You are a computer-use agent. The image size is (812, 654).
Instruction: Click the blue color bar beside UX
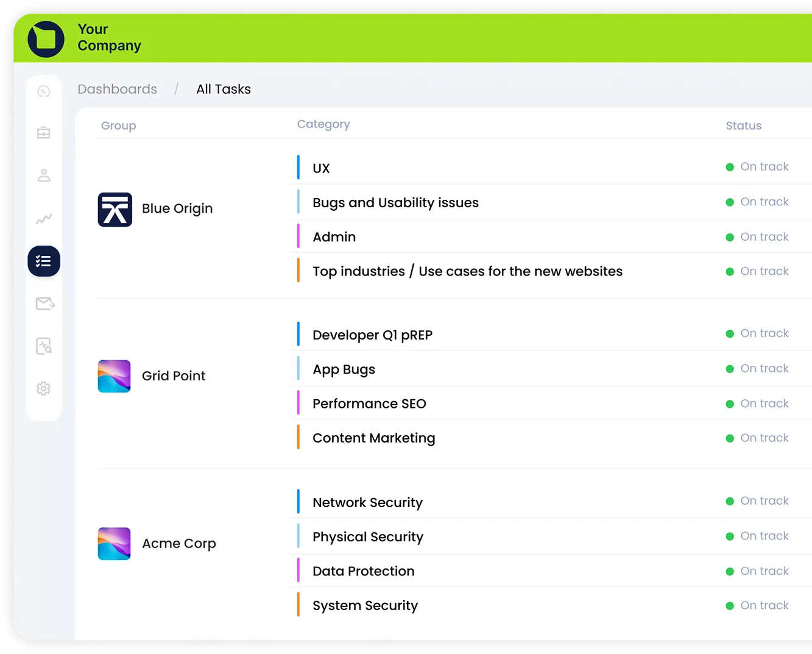click(298, 167)
